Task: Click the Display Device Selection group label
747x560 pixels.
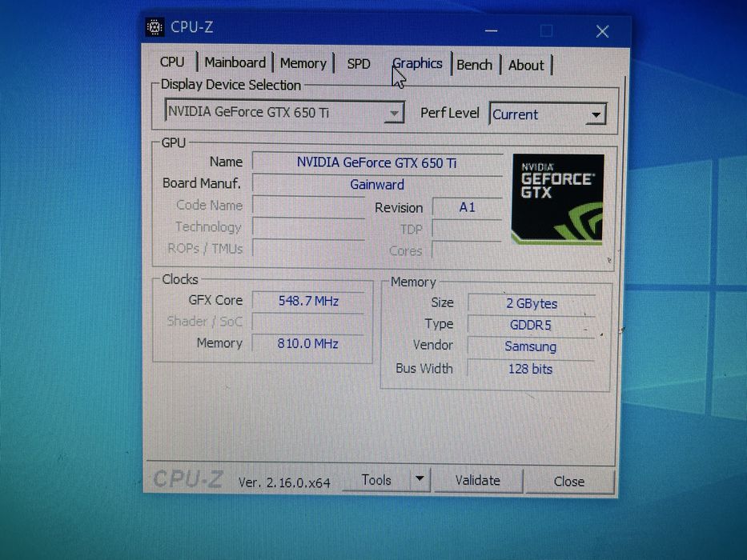Action: [x=231, y=85]
